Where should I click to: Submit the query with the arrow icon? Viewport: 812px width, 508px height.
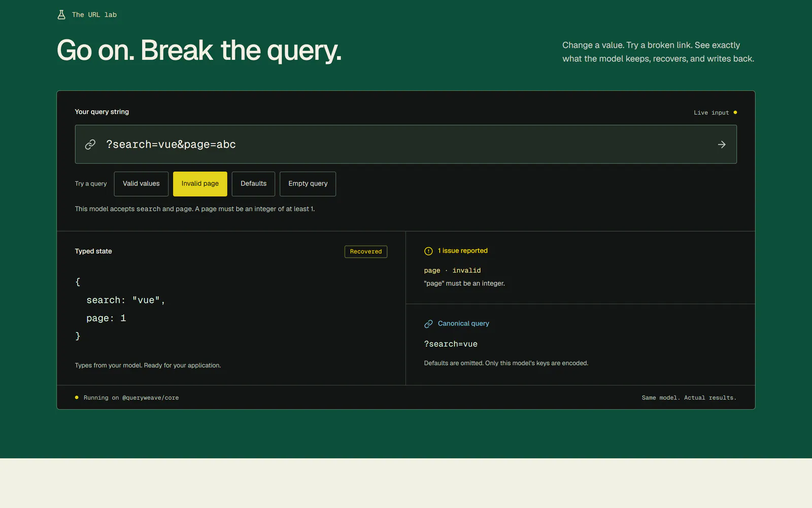(x=722, y=145)
